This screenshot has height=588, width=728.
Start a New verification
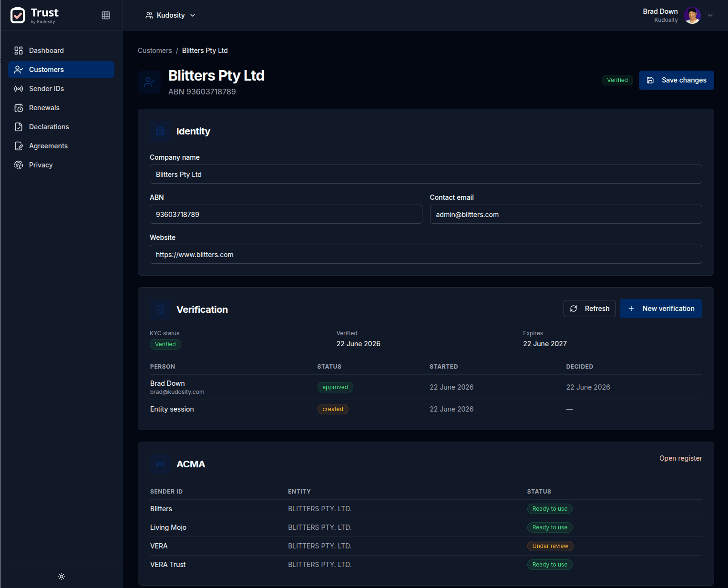pyautogui.click(x=661, y=309)
